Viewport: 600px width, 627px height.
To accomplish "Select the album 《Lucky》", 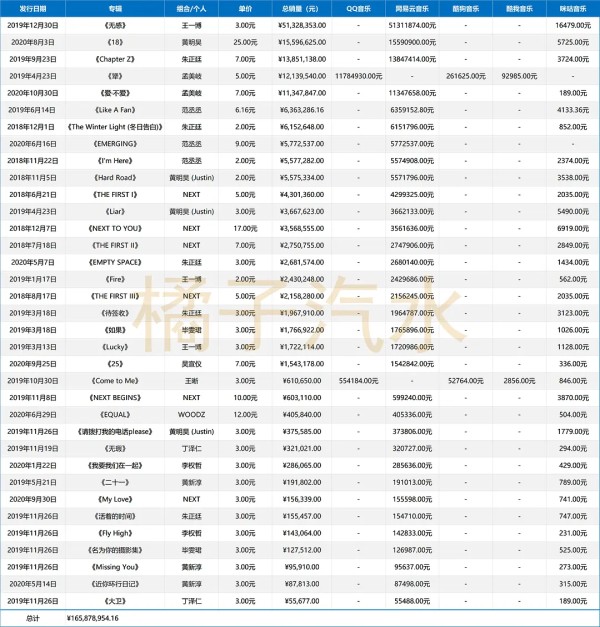I will pyautogui.click(x=115, y=347).
